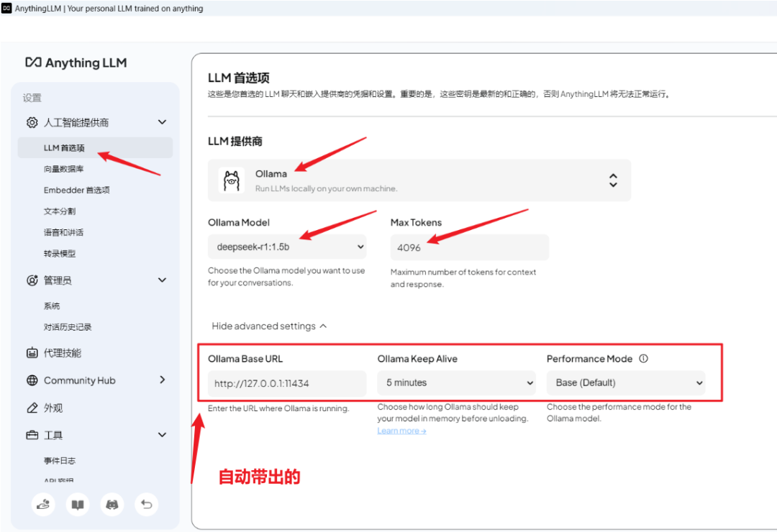Screen dimensions: 777x532
Task: Click the 代理技能 agent skills icon
Action: [31, 352]
